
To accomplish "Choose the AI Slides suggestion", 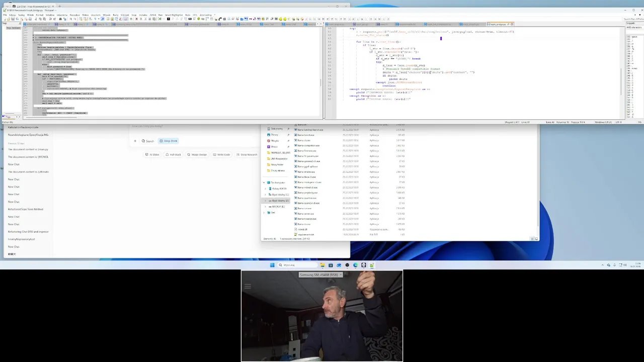I will (x=152, y=154).
